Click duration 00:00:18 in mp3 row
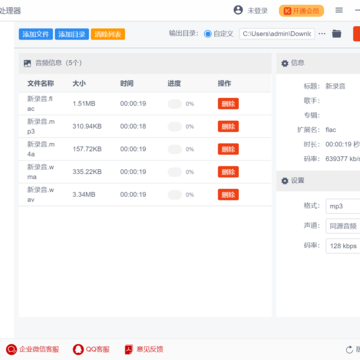The height and width of the screenshot is (360, 360). pyautogui.click(x=133, y=126)
